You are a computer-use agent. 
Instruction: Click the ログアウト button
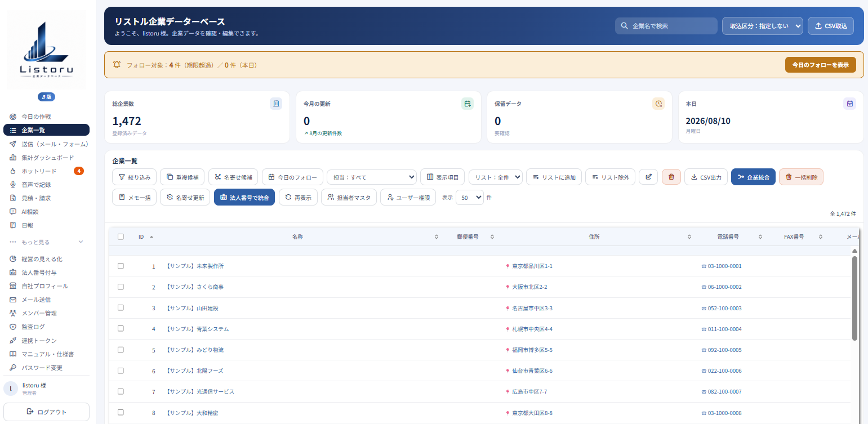tap(46, 412)
